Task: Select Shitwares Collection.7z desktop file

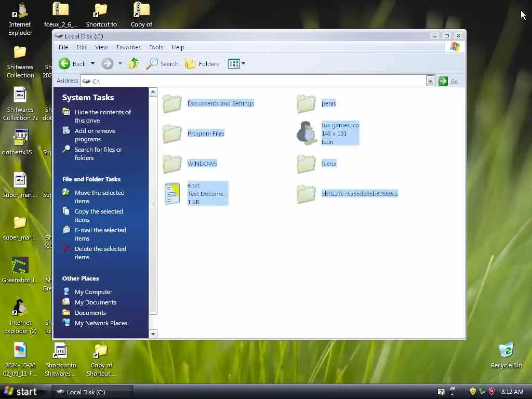Action: [20, 104]
